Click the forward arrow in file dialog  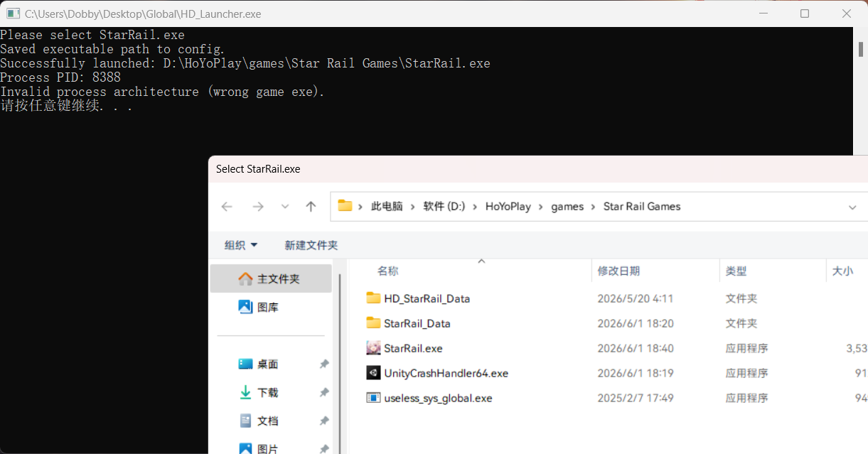258,207
